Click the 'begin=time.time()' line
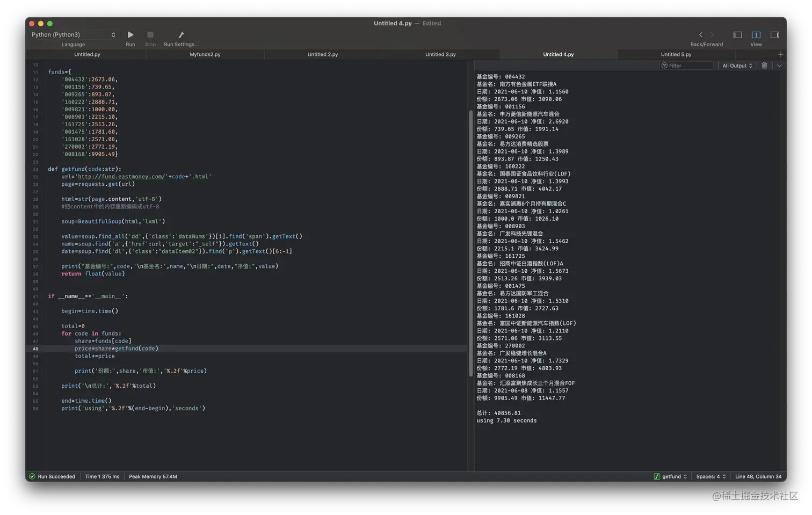 pos(90,311)
